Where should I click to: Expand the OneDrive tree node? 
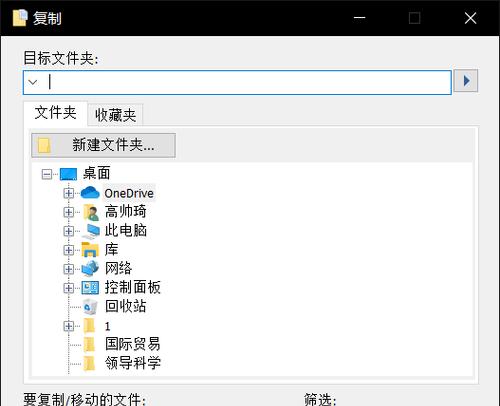pos(69,193)
